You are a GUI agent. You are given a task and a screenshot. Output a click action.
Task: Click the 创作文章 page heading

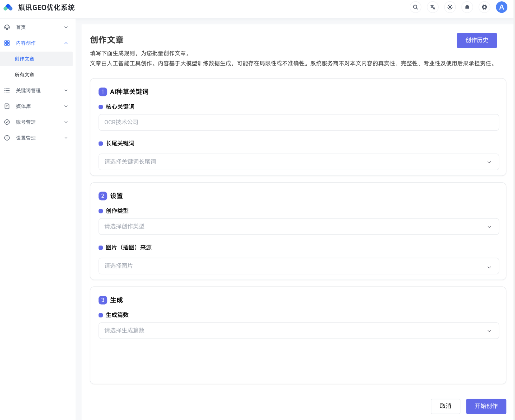click(x=107, y=40)
